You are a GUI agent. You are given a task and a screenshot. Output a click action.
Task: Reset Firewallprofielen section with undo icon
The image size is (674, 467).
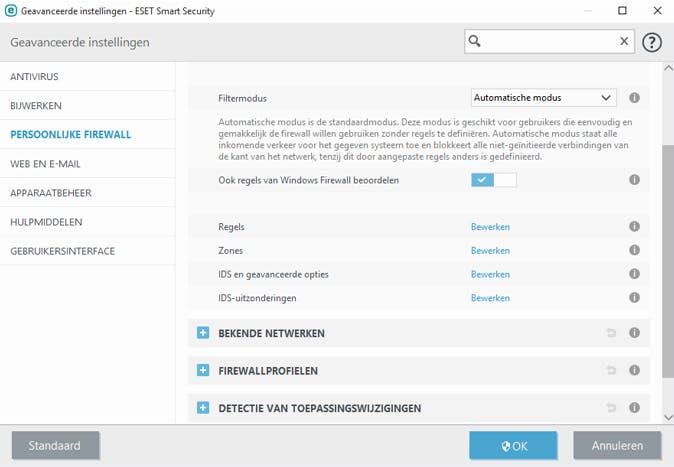[611, 371]
